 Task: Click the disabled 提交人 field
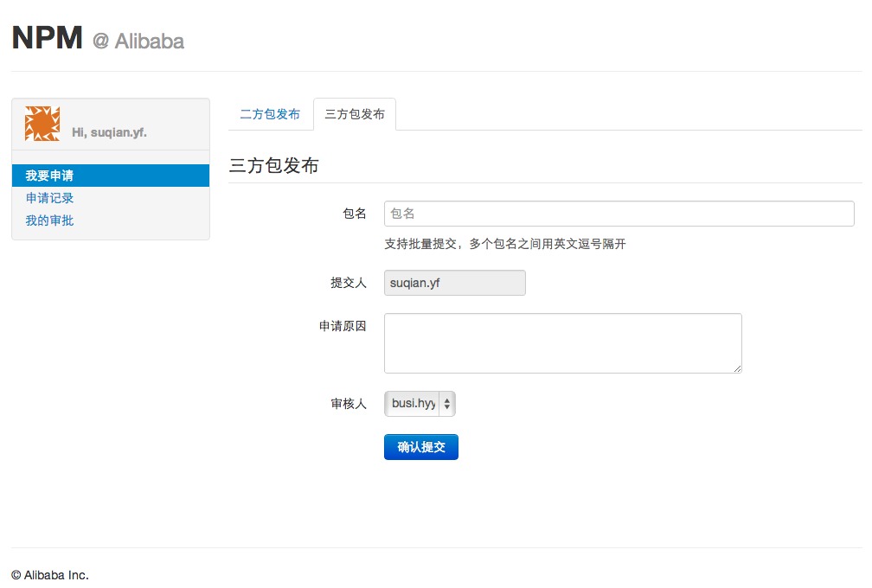pyautogui.click(x=454, y=283)
